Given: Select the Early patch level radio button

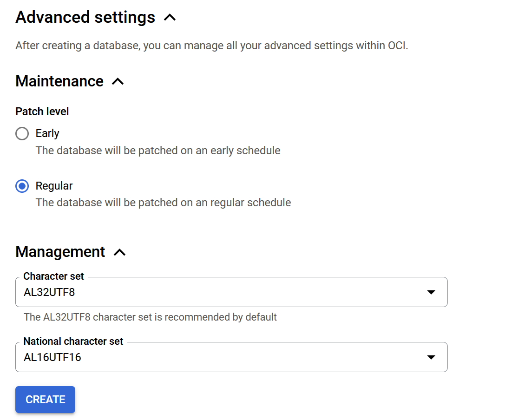Looking at the screenshot, I should (x=22, y=134).
